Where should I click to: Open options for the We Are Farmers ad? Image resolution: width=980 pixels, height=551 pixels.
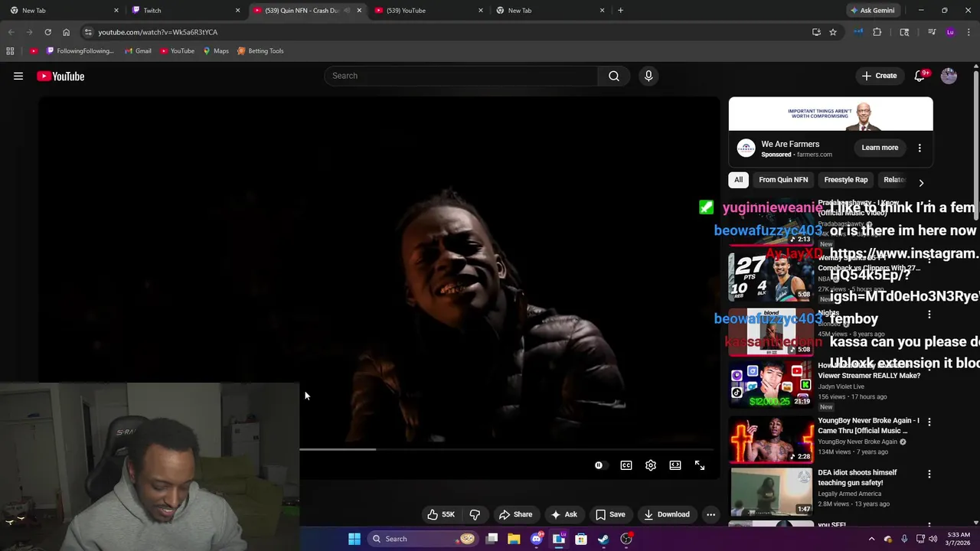tap(920, 148)
